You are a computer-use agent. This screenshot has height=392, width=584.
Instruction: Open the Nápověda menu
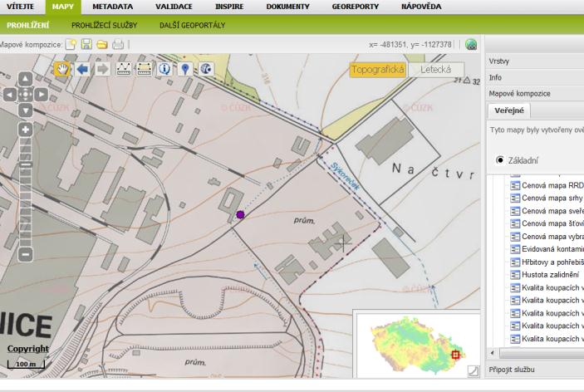click(421, 7)
